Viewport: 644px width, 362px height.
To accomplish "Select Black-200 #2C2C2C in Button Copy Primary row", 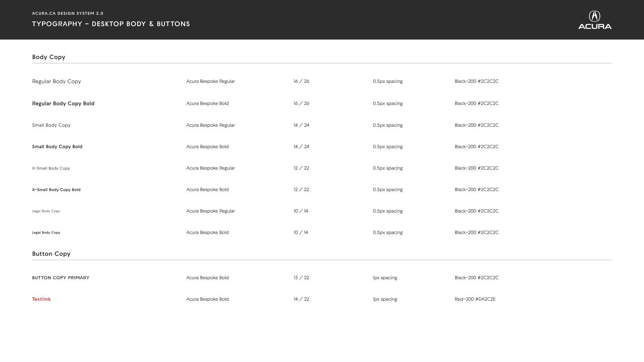I will coord(477,278).
